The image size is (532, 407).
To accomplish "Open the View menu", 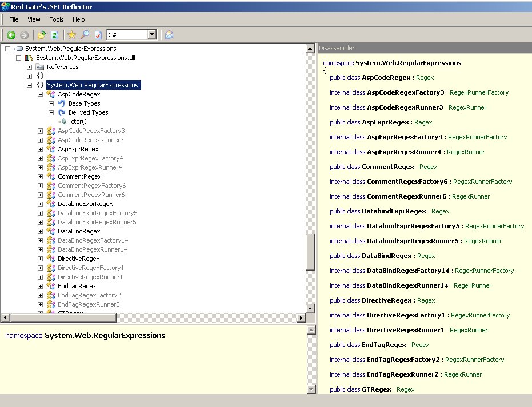I will point(34,19).
